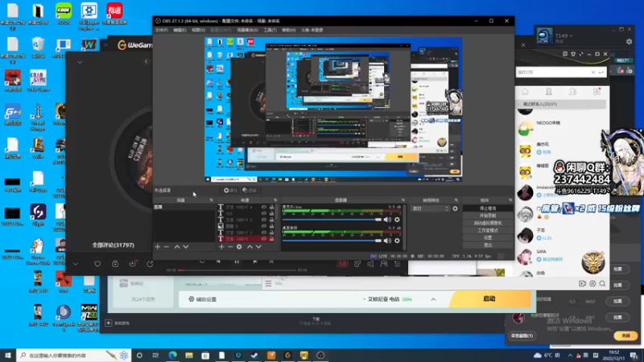
Task: Click the yellow 启动 button
Action: [x=489, y=298]
